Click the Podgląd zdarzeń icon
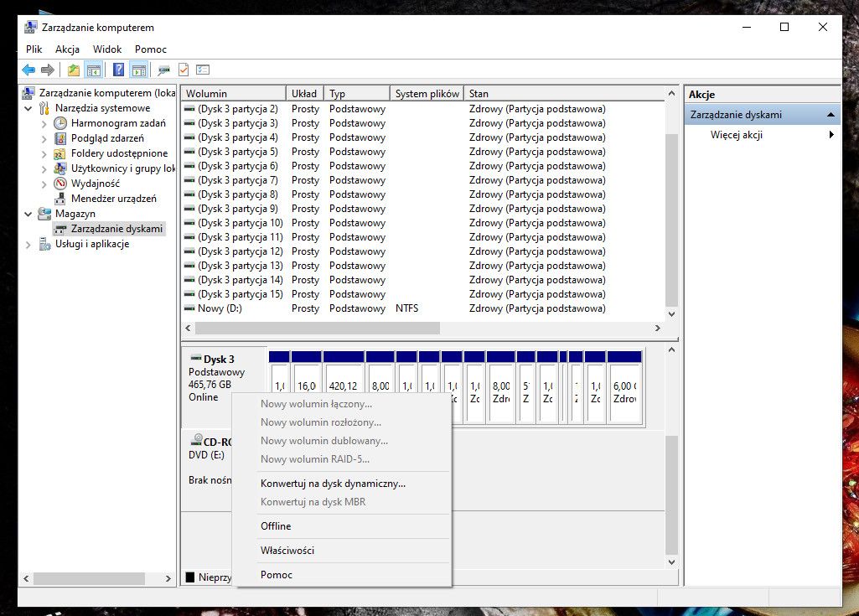 coord(60,138)
